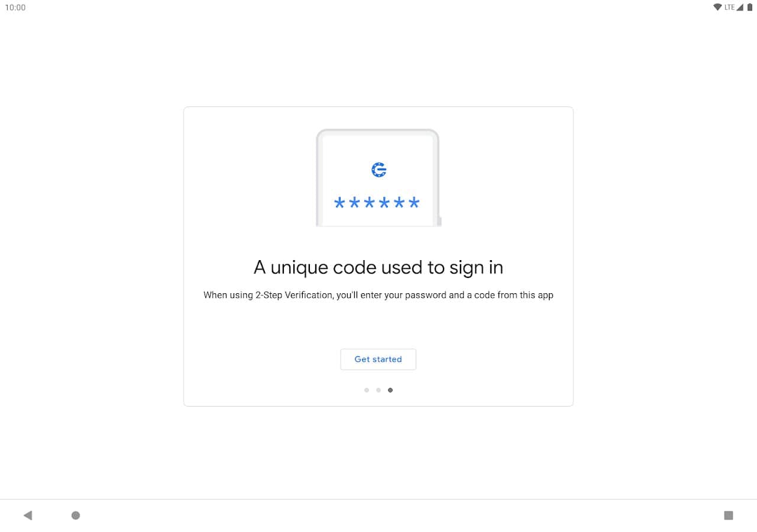Image resolution: width=757 pixels, height=532 pixels.
Task: Go back with the Android back arrow
Action: tap(28, 515)
